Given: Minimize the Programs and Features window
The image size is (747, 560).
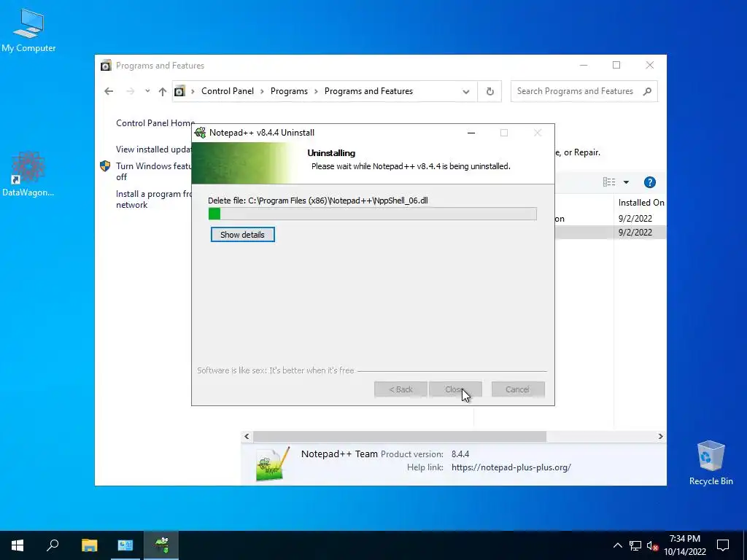Looking at the screenshot, I should point(584,65).
